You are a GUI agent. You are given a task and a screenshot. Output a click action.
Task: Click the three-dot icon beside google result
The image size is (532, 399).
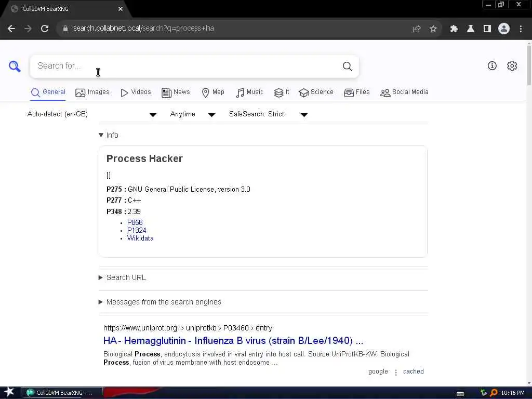tap(395, 372)
